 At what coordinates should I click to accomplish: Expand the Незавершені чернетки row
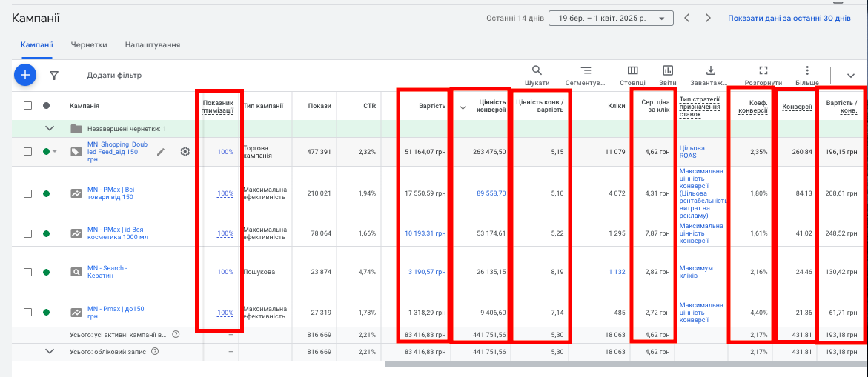(x=50, y=128)
